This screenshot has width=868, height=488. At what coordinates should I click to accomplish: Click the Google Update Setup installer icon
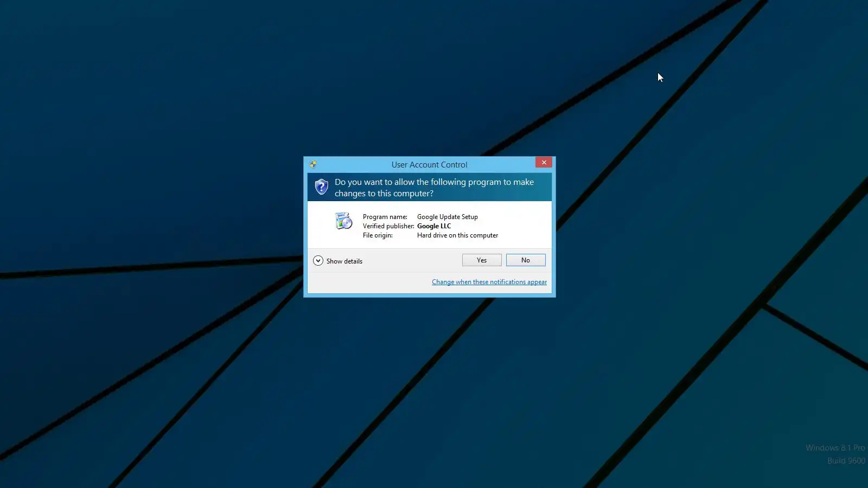(343, 221)
